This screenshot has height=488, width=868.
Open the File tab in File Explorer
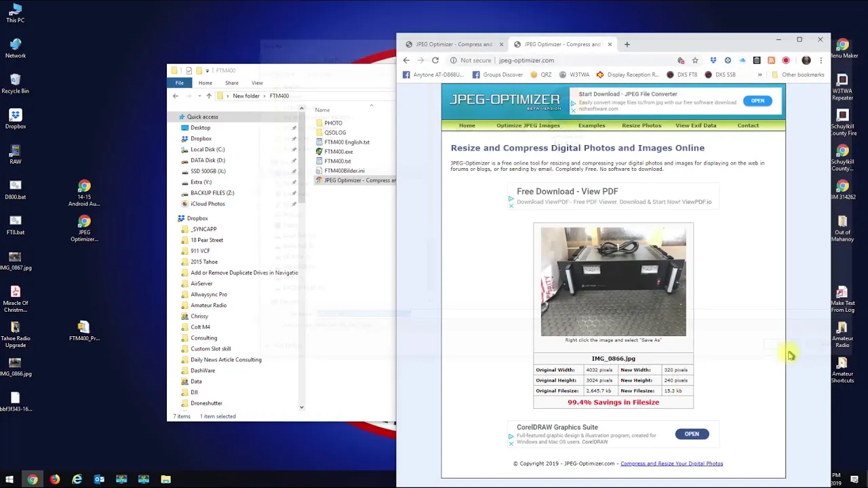pyautogui.click(x=179, y=83)
